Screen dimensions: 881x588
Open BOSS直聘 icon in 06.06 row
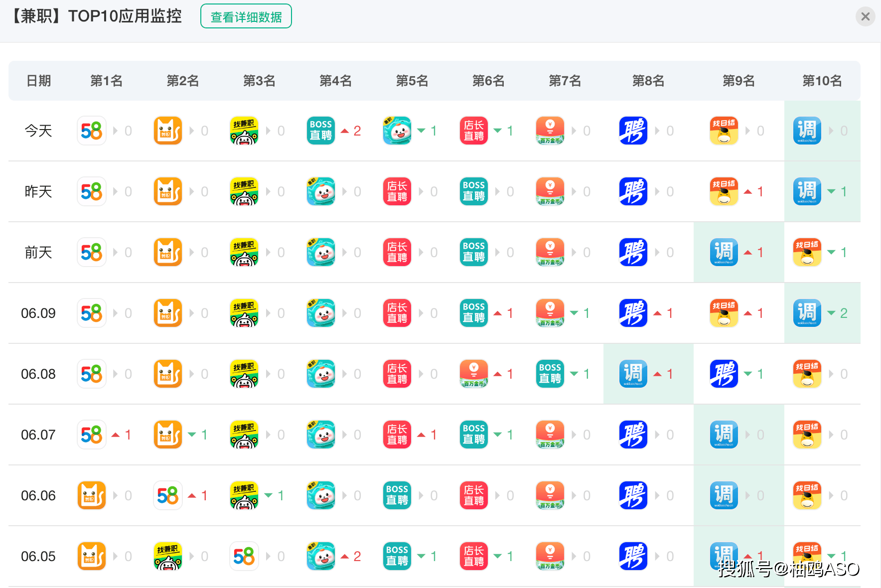click(397, 495)
